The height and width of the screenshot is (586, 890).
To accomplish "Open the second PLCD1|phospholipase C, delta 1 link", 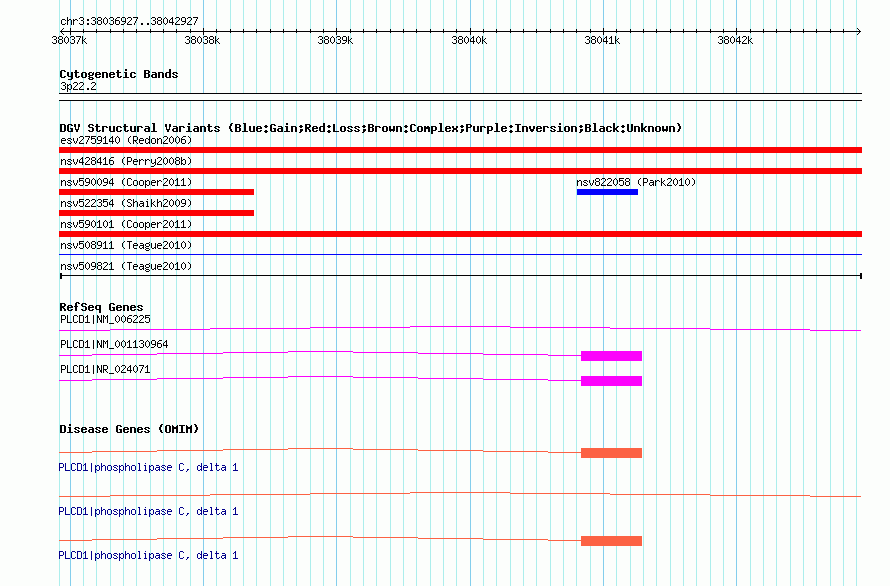I will pos(148,512).
